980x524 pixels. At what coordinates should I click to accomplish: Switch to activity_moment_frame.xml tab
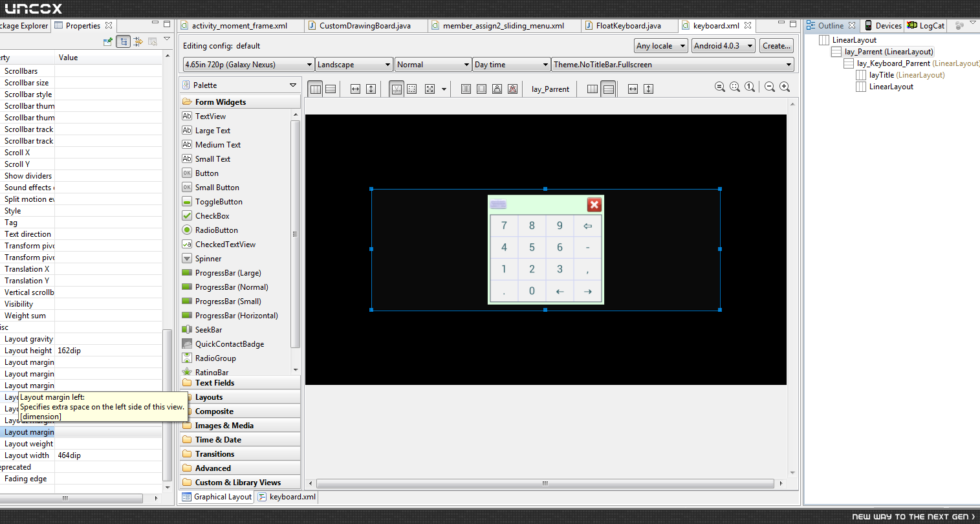point(239,26)
